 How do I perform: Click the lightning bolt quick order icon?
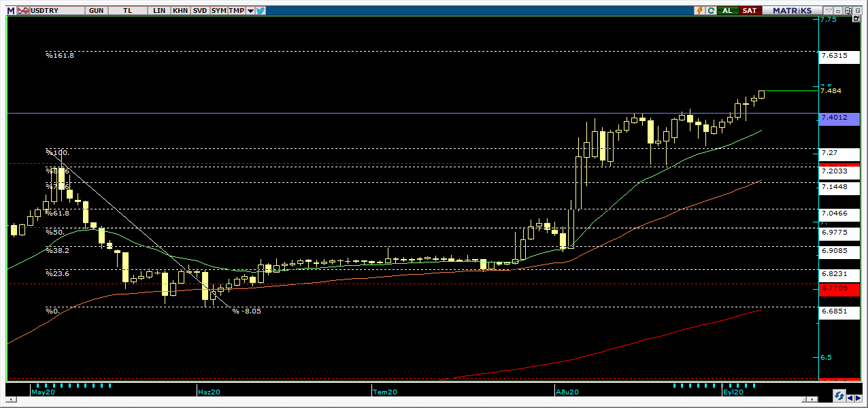[x=699, y=10]
